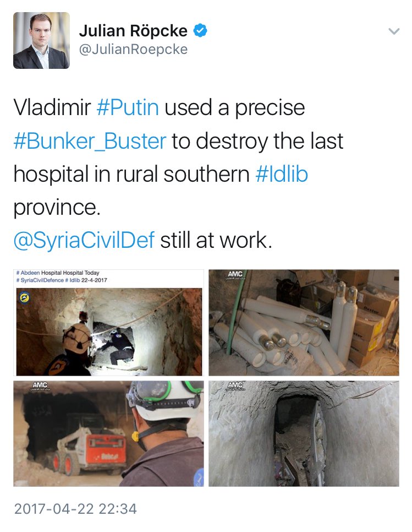Click the blue verified badge

[200, 30]
